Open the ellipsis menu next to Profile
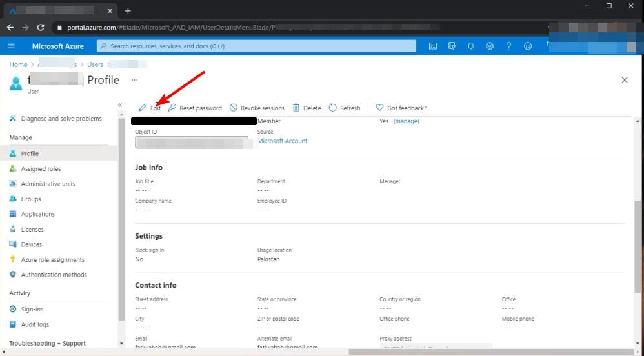The height and width of the screenshot is (356, 644). pyautogui.click(x=135, y=80)
